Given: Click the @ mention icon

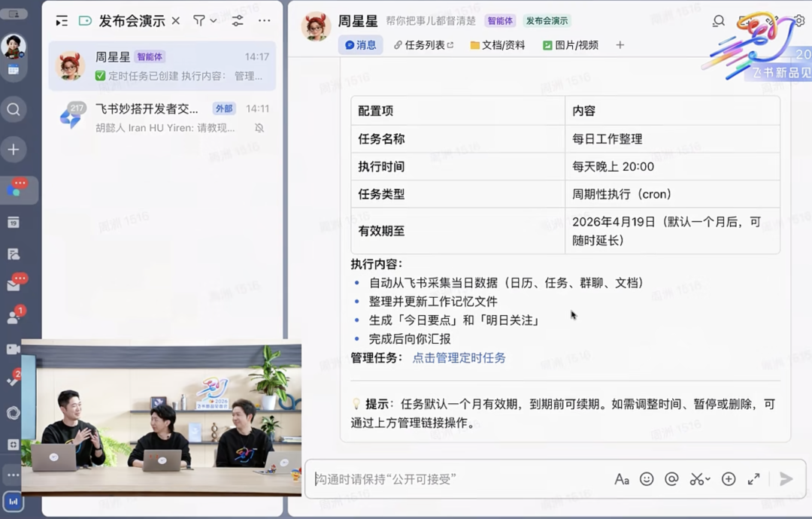Looking at the screenshot, I should coord(671,479).
